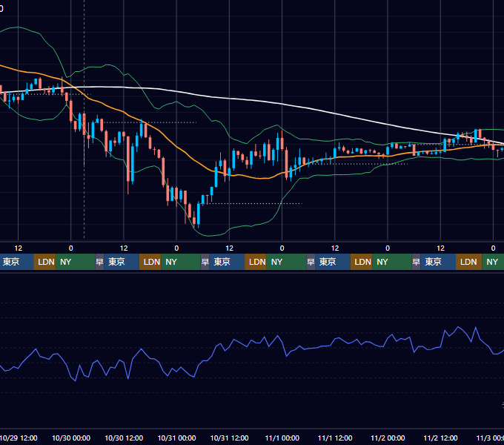Select the NY session block spanning 11/1 00:00
Screen dimensions: 504x445
286,262
